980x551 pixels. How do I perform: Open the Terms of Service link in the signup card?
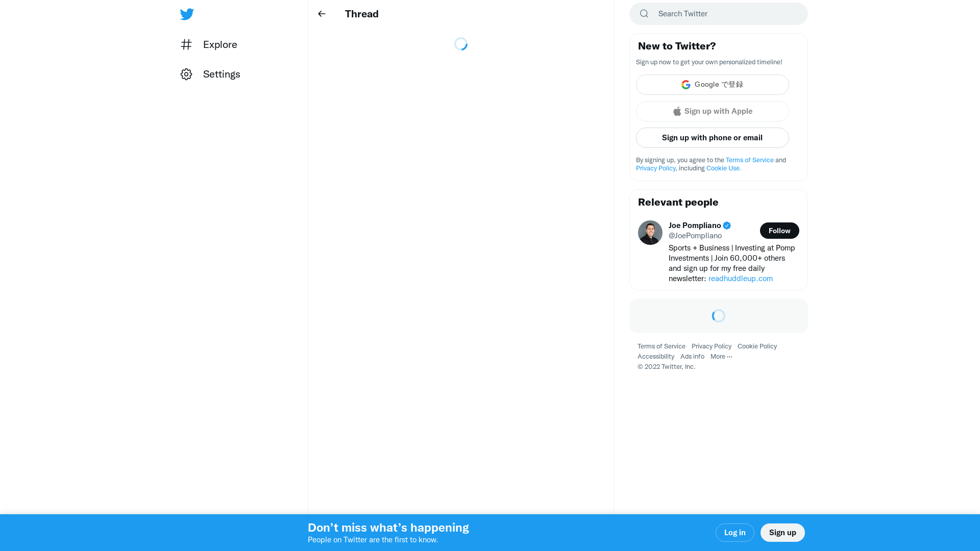click(749, 160)
